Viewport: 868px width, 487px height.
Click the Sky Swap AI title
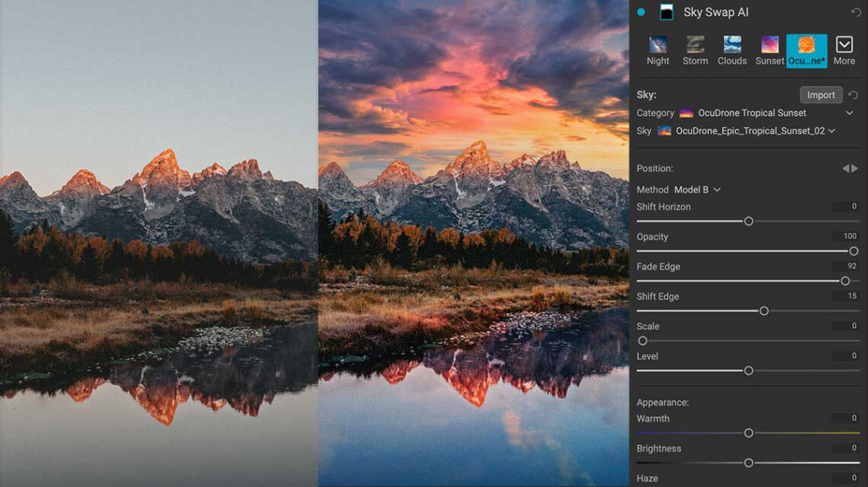(716, 12)
